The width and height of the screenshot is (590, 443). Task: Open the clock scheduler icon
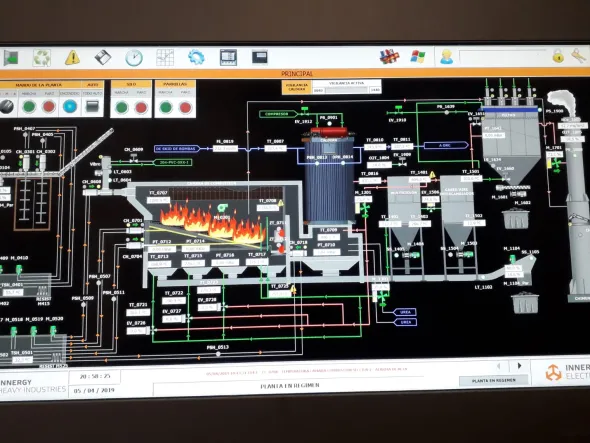coord(134,58)
